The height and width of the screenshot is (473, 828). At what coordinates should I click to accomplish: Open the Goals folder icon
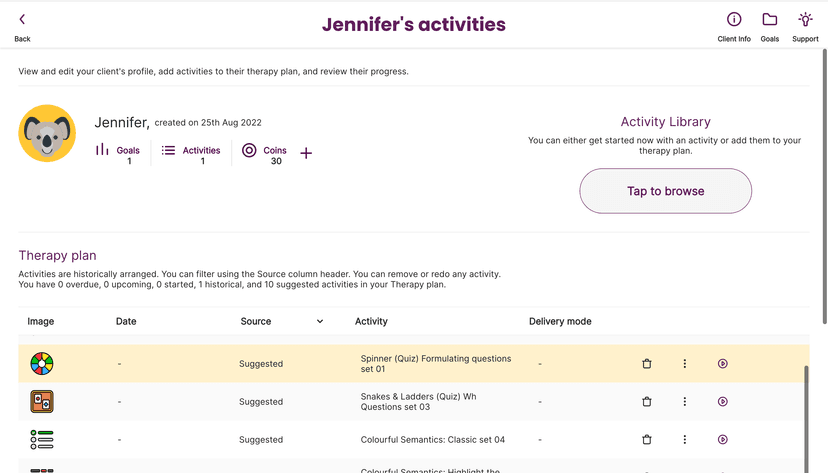[x=769, y=26]
